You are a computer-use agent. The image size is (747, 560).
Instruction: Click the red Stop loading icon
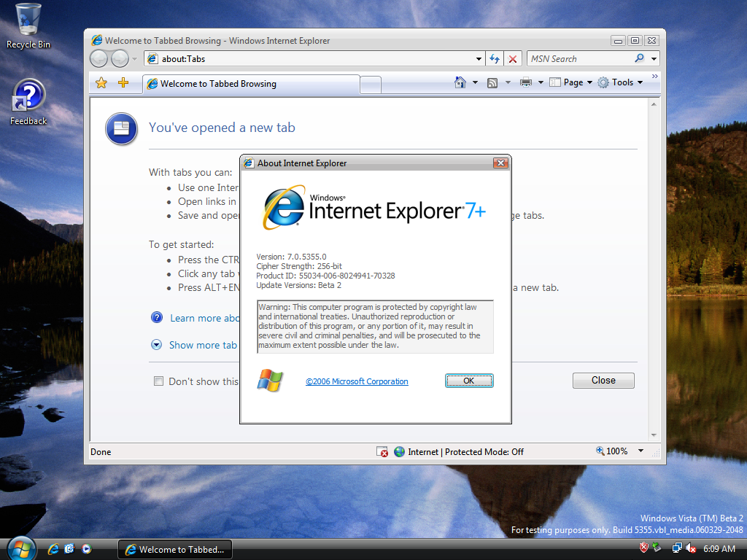[513, 58]
